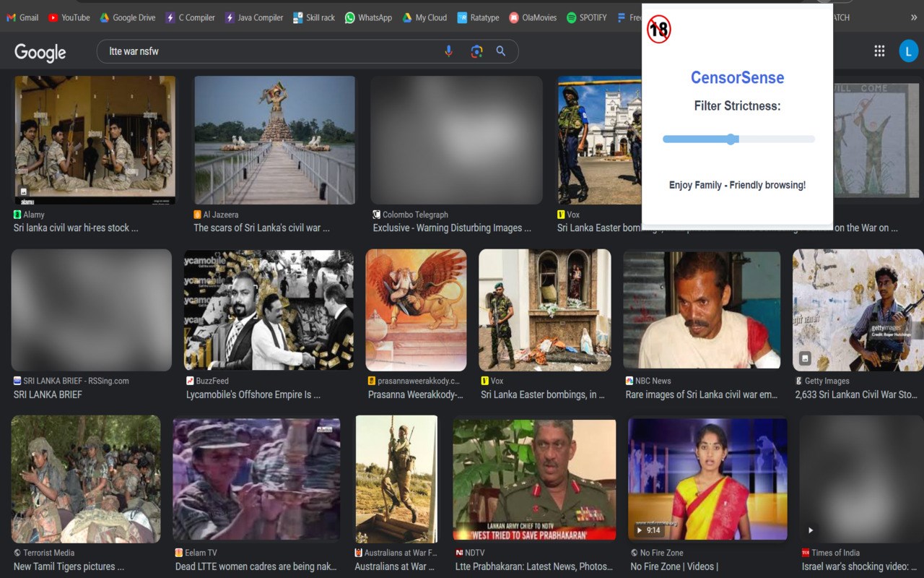Open the Google apps grid

pos(879,51)
